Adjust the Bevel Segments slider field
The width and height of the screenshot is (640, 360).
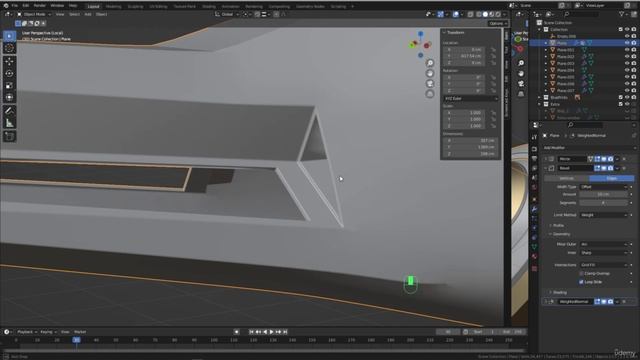(603, 203)
